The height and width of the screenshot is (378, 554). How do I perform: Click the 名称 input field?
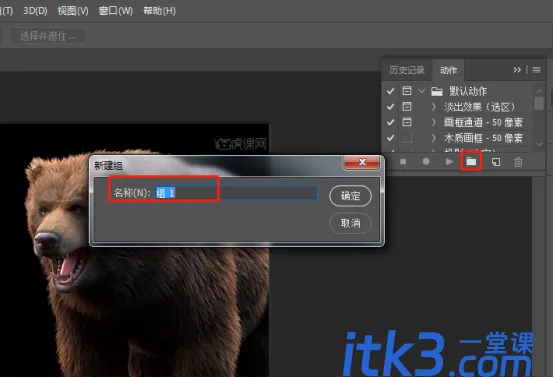click(x=236, y=193)
